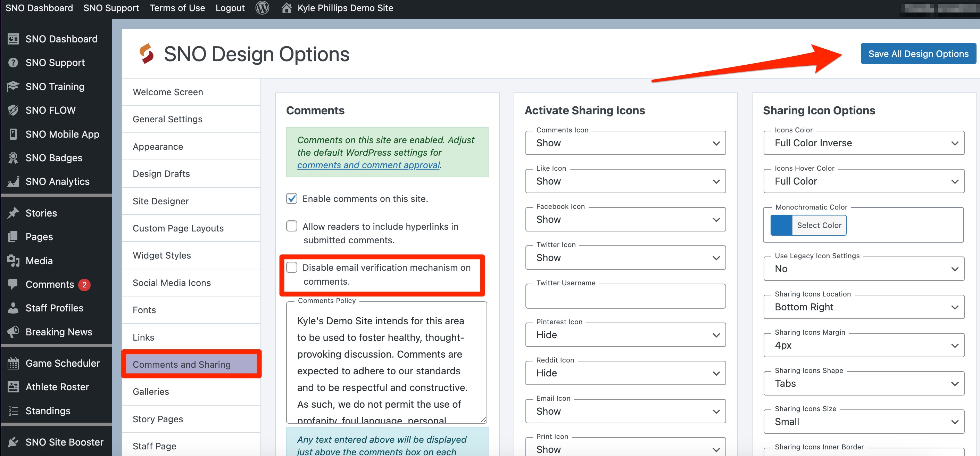Screen dimensions: 980x456
Task: Open the Sharing Icons Margin dropdown
Action: (864, 345)
